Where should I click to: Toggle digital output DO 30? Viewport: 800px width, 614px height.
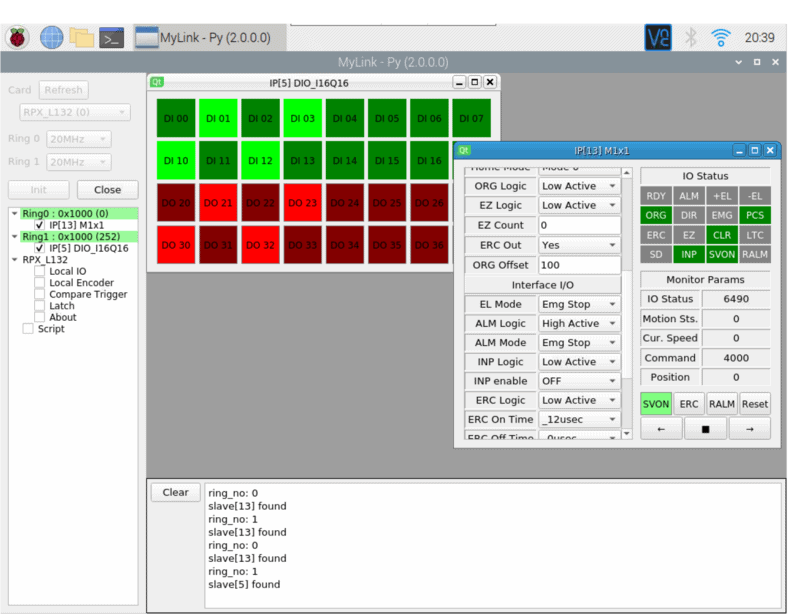pyautogui.click(x=176, y=245)
